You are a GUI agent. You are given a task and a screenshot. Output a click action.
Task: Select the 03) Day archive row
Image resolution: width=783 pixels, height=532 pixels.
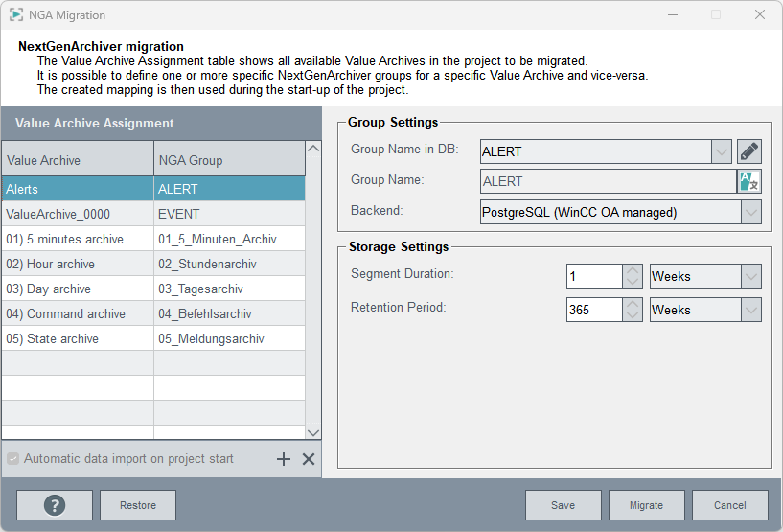77,289
